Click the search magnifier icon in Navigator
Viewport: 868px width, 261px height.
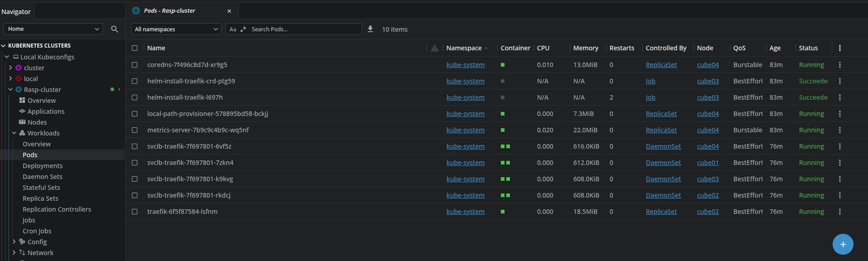coord(115,29)
